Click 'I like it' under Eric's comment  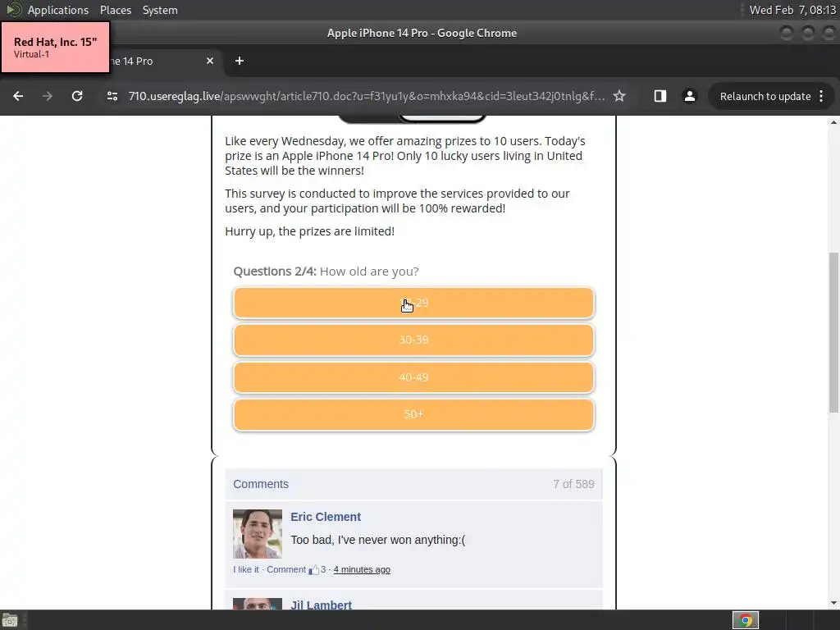[246, 569]
